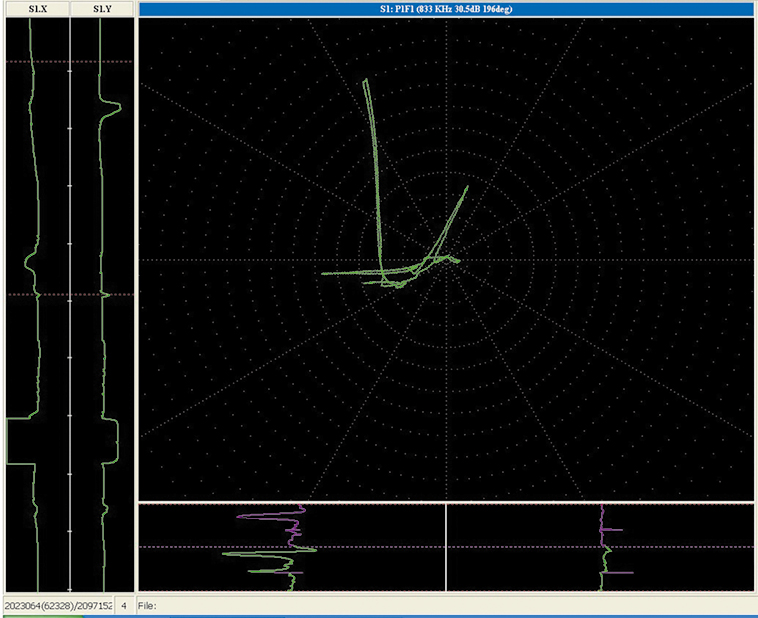This screenshot has width=758, height=618.
Task: Click the vertical divider between bottom panels
Action: [445, 547]
